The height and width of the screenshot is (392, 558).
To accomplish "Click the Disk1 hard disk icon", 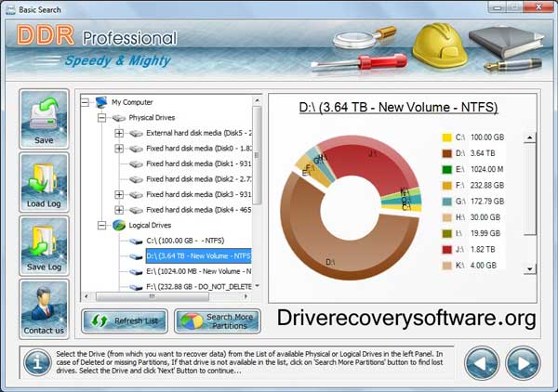I will pos(136,163).
